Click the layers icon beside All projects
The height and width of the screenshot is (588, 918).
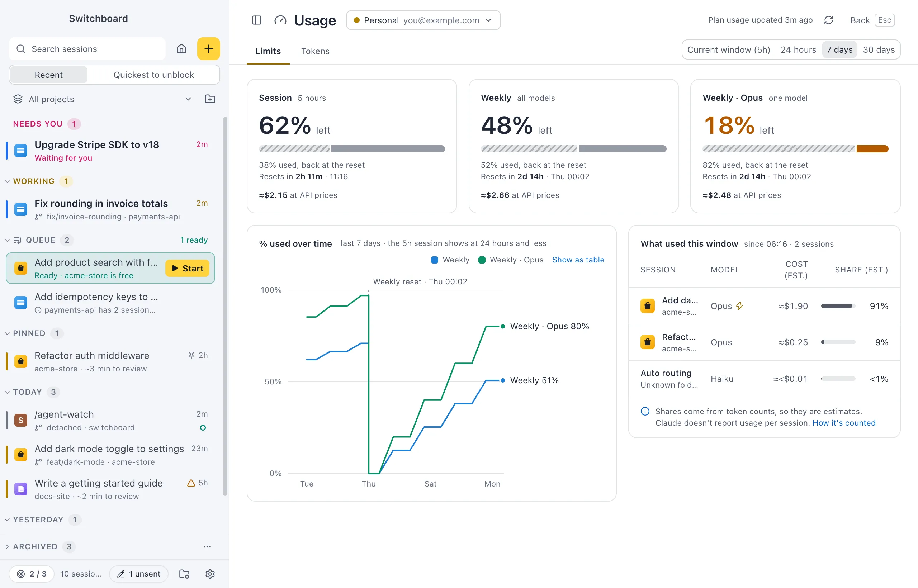(x=18, y=99)
